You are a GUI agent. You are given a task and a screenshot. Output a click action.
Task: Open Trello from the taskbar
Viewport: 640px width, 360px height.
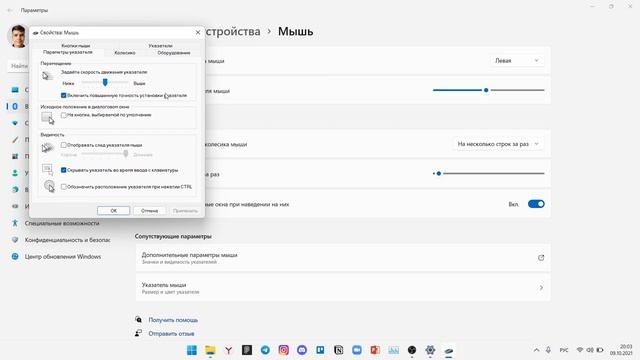point(320,350)
